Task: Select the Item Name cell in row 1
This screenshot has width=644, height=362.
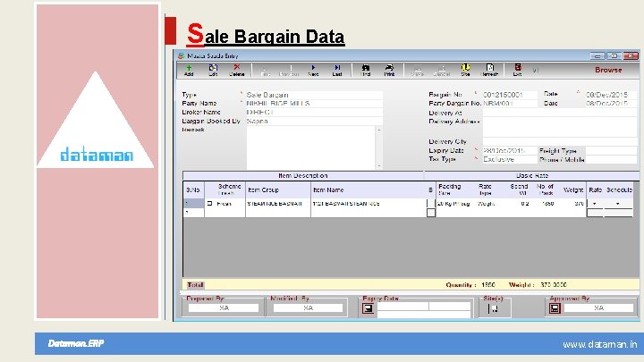Action: (369, 204)
